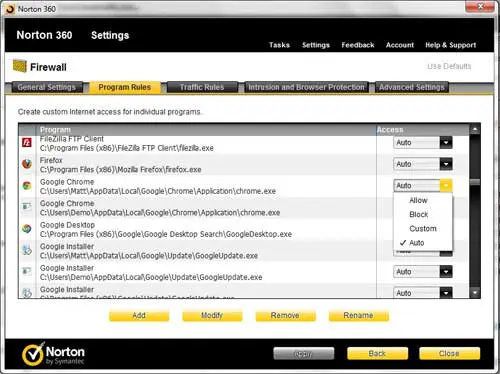The height and width of the screenshot is (374, 500).
Task: Open the Intrusion and Browser Protection tab
Action: tap(306, 87)
